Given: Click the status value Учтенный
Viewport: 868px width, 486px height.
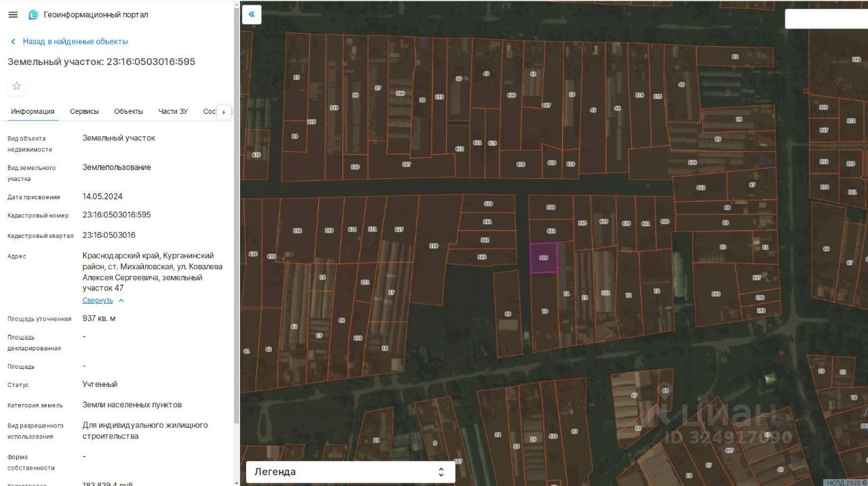Looking at the screenshot, I should tap(100, 384).
